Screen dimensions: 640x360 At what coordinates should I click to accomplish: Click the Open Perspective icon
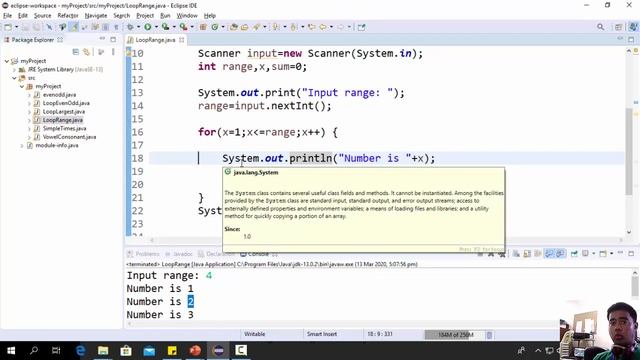coord(619,27)
